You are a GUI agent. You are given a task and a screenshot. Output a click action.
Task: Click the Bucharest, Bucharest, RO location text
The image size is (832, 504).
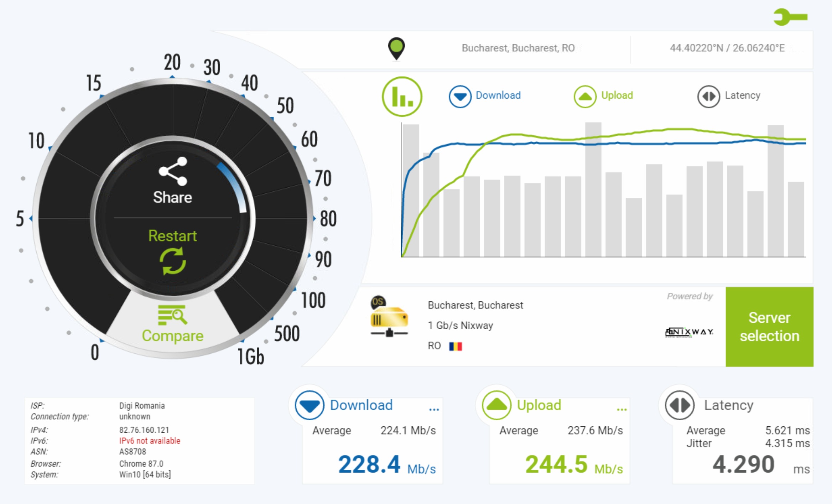[518, 48]
